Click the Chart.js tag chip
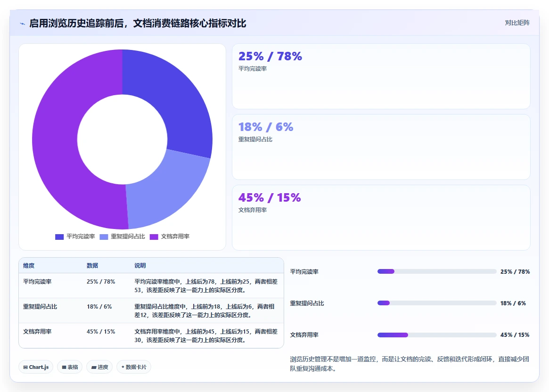This screenshot has height=392, width=549. tap(36, 367)
